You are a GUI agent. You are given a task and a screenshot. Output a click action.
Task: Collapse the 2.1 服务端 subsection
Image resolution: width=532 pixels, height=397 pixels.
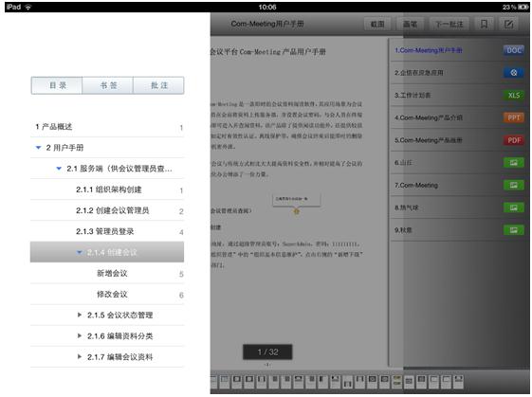click(x=59, y=168)
